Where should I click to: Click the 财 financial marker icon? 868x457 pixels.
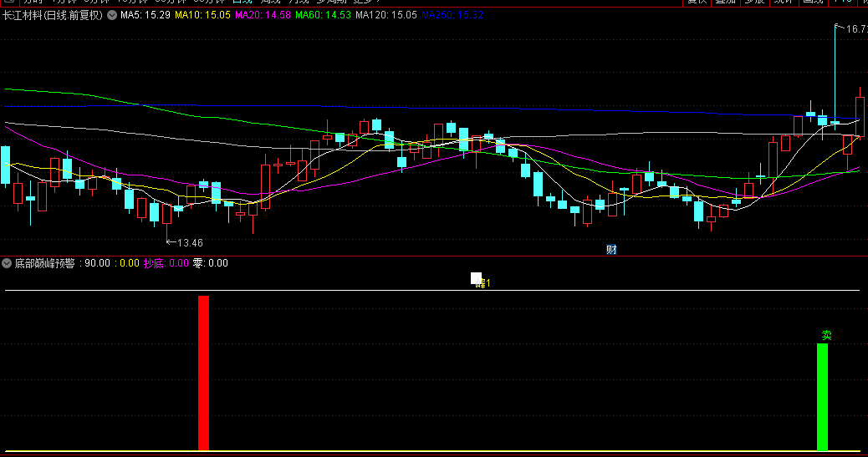pos(611,250)
